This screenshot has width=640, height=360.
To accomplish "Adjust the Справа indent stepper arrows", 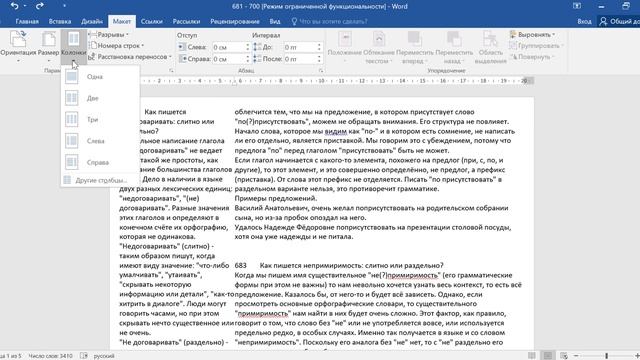I will pyautogui.click(x=247, y=59).
